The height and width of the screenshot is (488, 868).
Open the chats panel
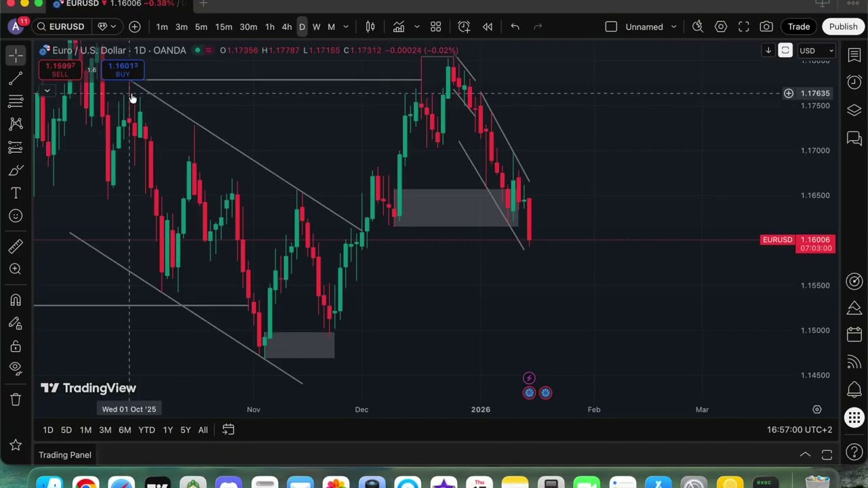(854, 138)
